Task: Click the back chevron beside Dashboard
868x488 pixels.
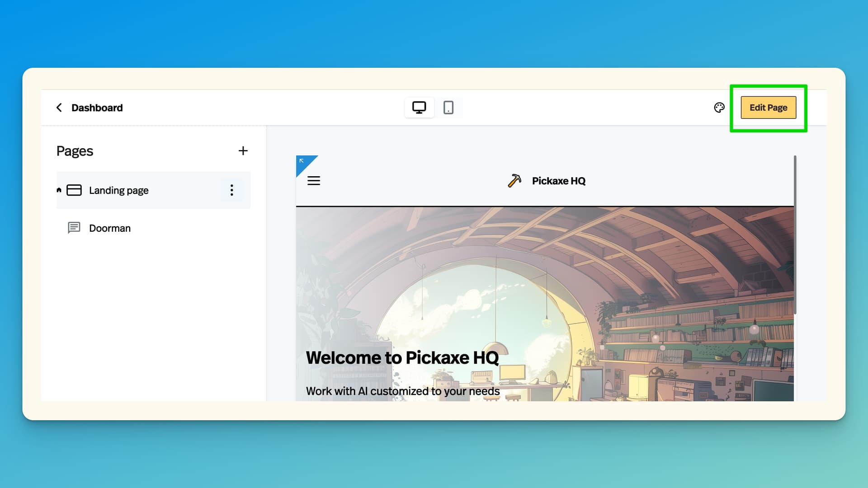Action: [59, 108]
